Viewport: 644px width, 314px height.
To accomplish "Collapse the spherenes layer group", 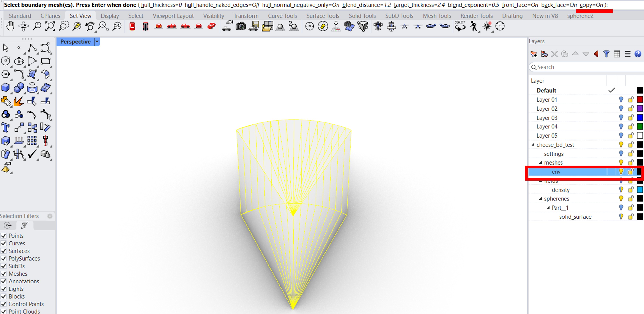I will tap(540, 199).
